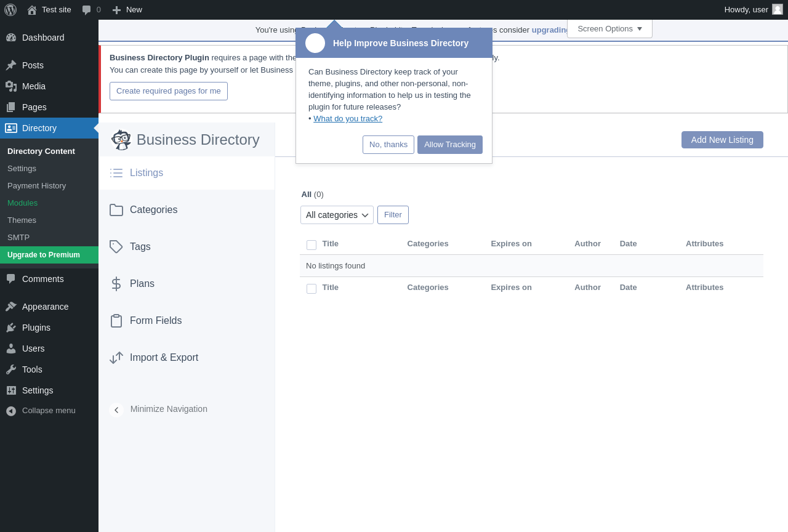Click the Tags label icon
The height and width of the screenshot is (532, 788).
(116, 247)
